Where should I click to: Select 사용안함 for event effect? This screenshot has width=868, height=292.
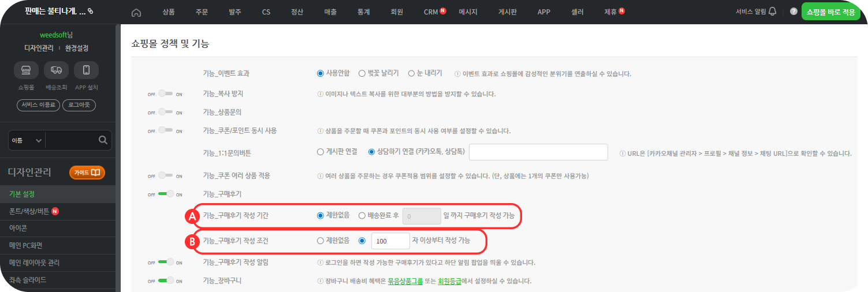[320, 73]
